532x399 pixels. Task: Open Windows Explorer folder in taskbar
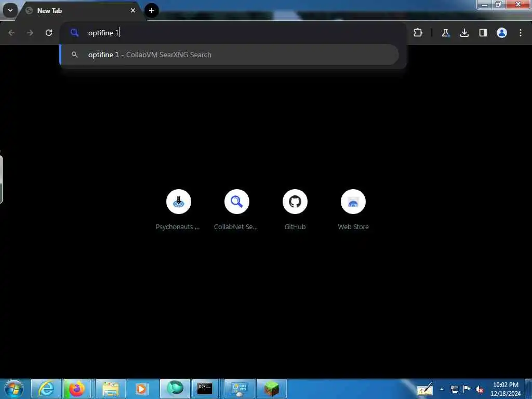110,389
